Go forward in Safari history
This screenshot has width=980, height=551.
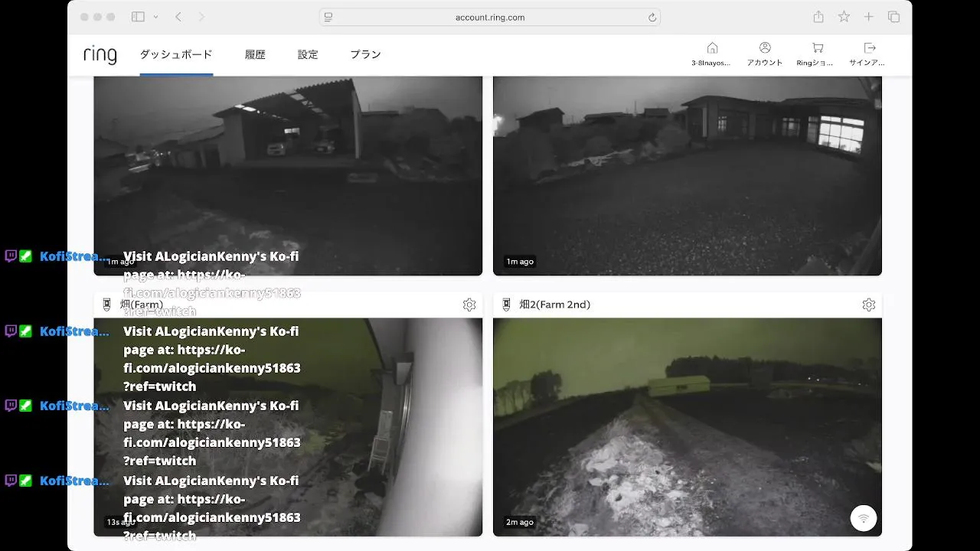click(202, 17)
